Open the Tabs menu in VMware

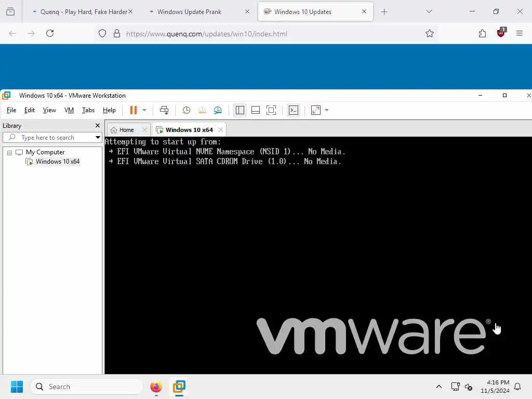click(x=88, y=110)
